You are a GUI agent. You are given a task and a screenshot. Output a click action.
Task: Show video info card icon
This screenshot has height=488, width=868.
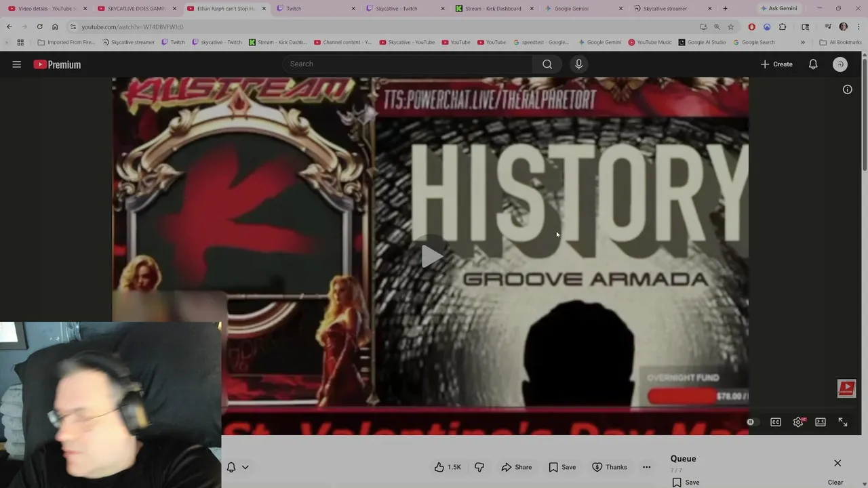pyautogui.click(x=848, y=89)
